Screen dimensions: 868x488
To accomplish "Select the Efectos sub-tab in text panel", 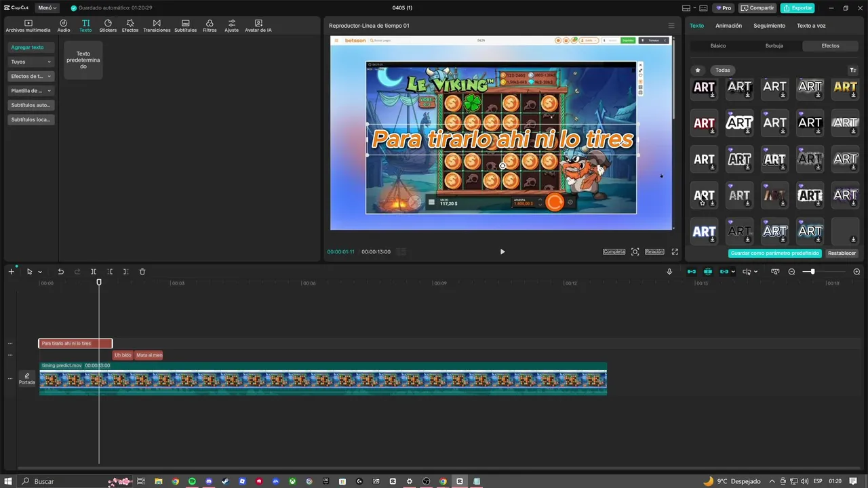I will click(830, 46).
